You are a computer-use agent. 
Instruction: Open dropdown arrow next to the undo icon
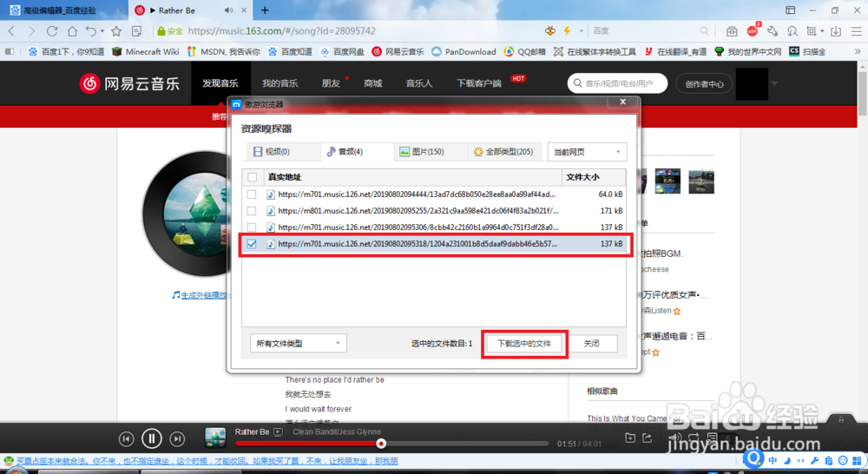(102, 31)
